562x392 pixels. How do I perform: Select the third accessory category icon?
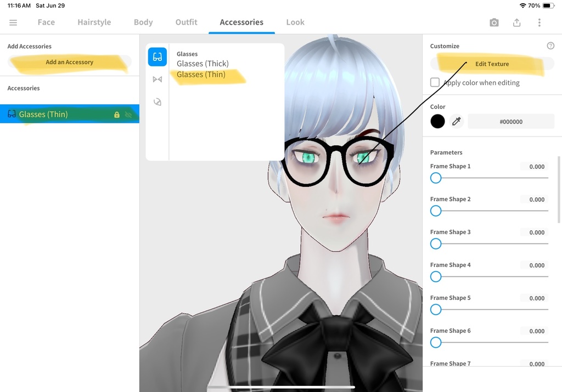point(158,102)
